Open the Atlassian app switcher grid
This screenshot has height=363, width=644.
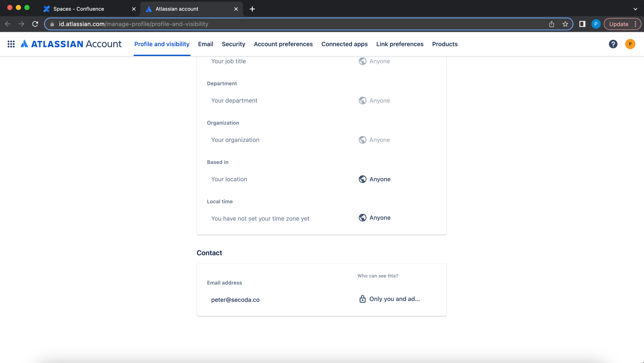[x=11, y=44]
